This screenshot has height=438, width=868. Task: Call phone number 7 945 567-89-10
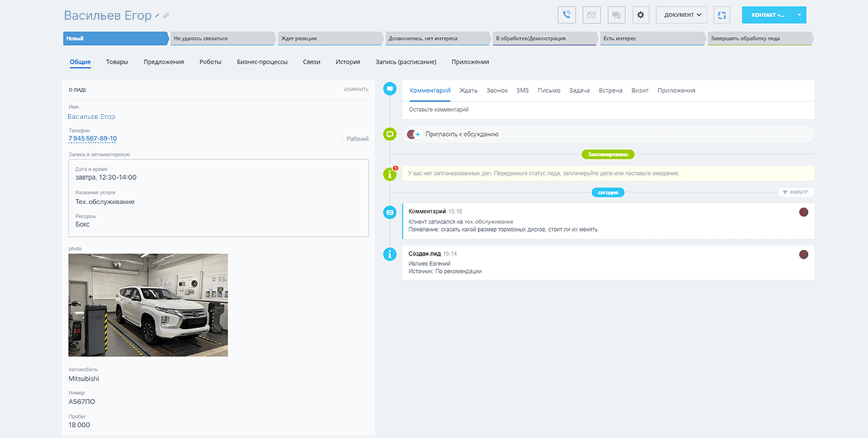tap(93, 139)
